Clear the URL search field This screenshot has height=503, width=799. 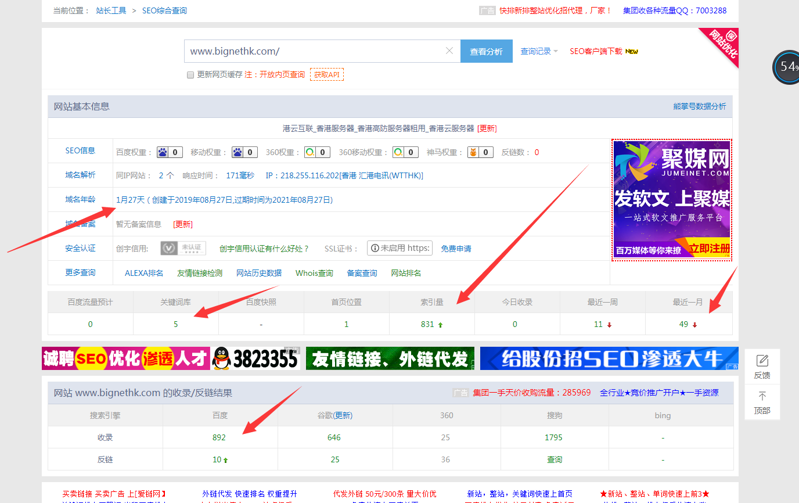pos(449,50)
